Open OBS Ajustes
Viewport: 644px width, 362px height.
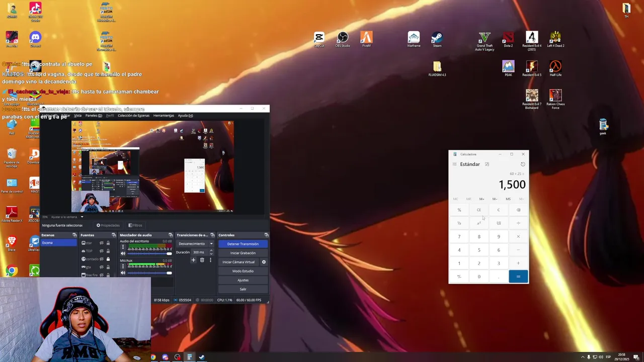click(243, 280)
